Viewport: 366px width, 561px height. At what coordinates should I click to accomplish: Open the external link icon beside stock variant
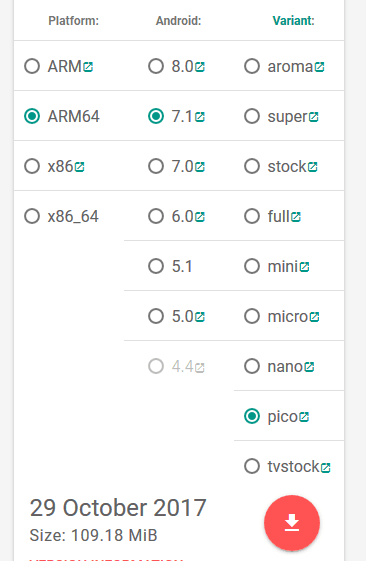pyautogui.click(x=313, y=167)
